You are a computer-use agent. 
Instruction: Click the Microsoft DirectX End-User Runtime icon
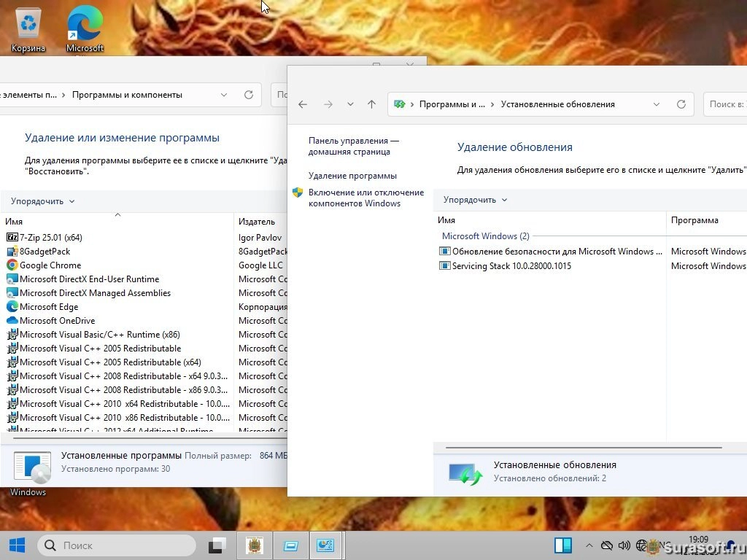(12, 279)
